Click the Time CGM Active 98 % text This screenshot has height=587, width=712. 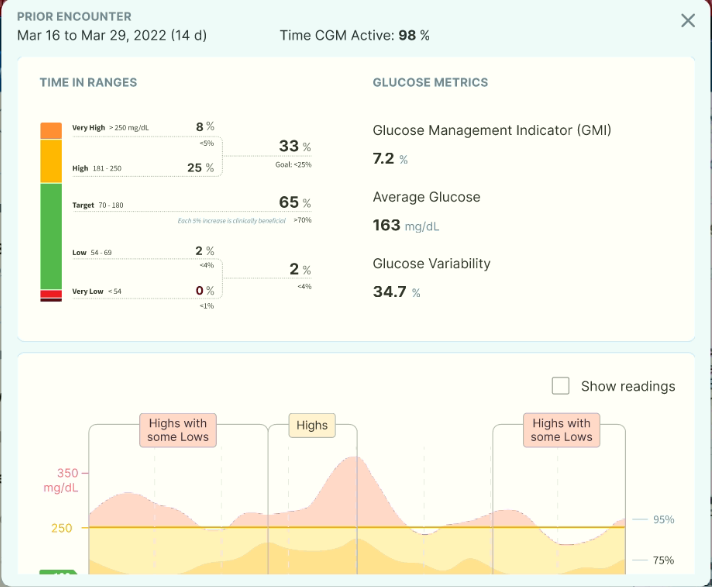point(355,35)
